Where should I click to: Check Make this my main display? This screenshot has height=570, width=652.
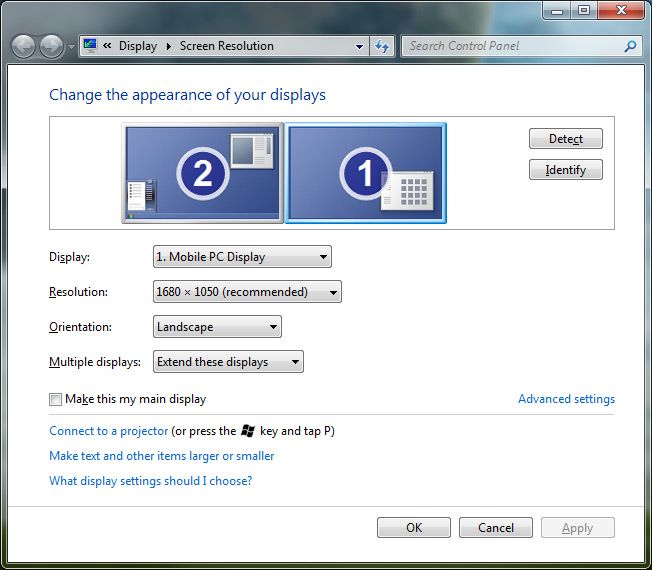coord(55,400)
